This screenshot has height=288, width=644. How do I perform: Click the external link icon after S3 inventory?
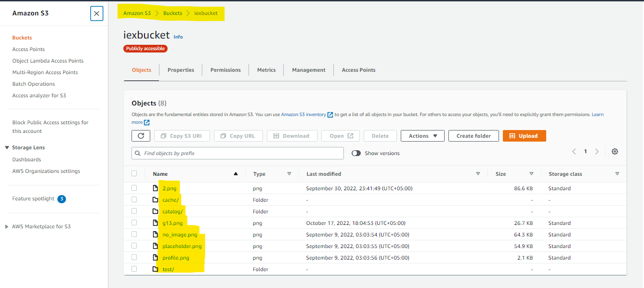(330, 115)
